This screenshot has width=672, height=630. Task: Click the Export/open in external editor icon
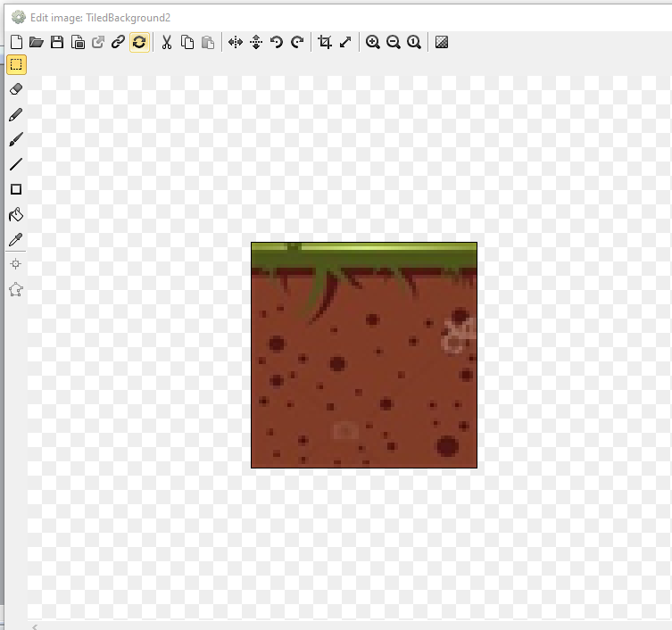point(98,42)
